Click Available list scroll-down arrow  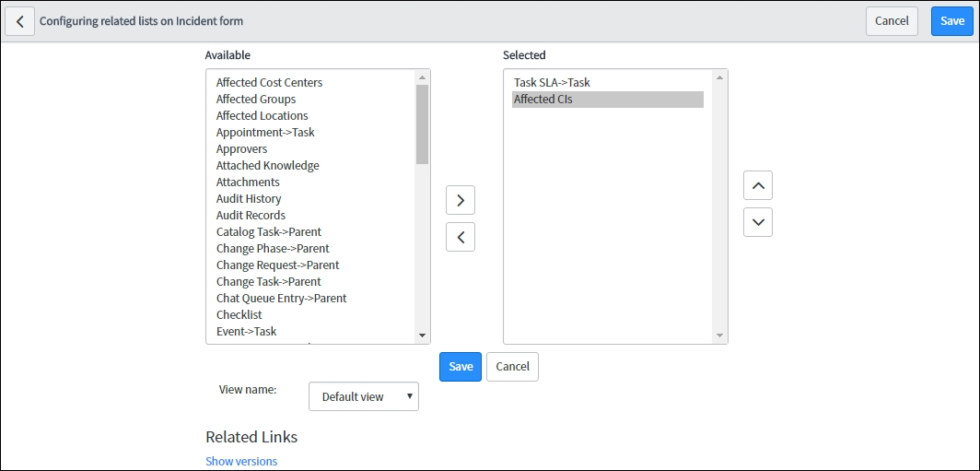click(x=423, y=336)
